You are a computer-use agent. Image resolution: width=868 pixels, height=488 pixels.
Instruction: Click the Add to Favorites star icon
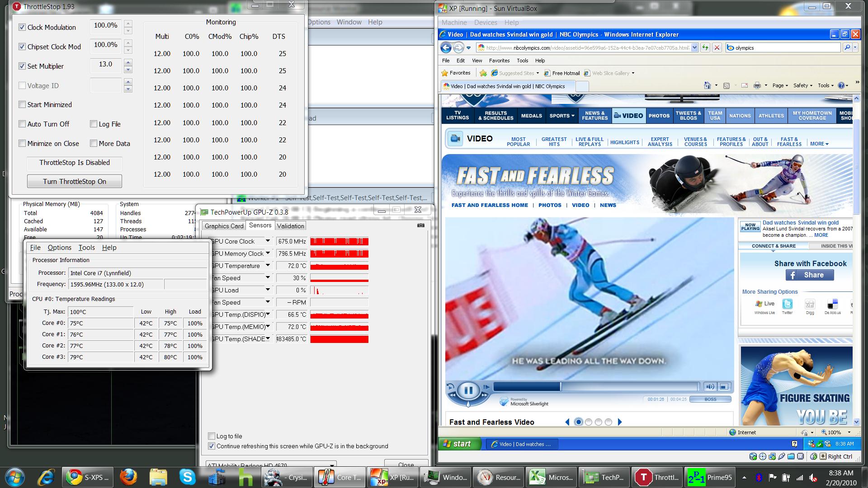coord(483,73)
